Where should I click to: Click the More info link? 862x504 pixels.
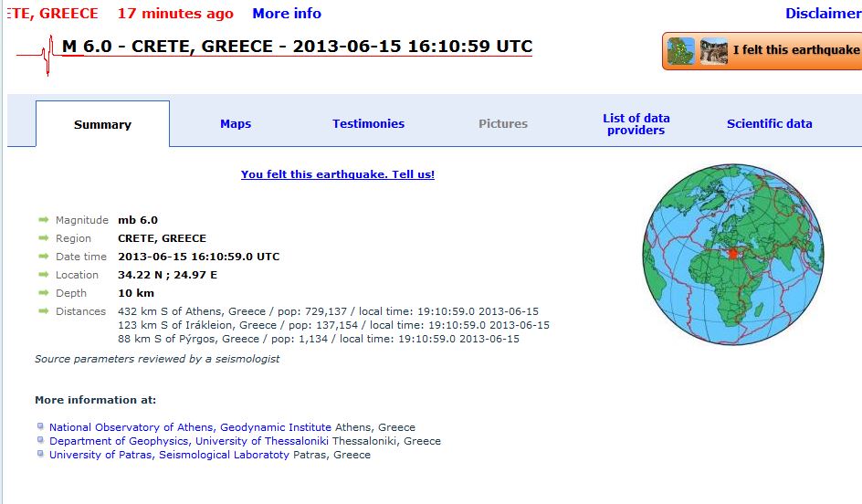(x=287, y=13)
